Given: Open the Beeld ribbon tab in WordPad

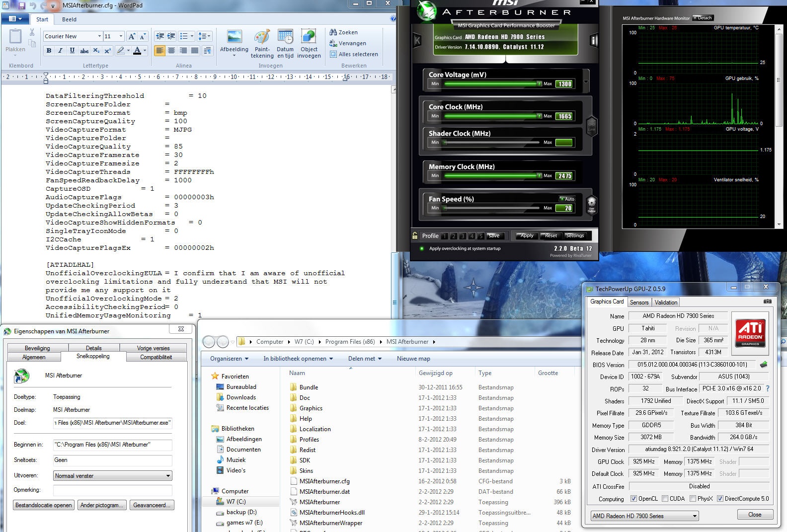Looking at the screenshot, I should (69, 19).
